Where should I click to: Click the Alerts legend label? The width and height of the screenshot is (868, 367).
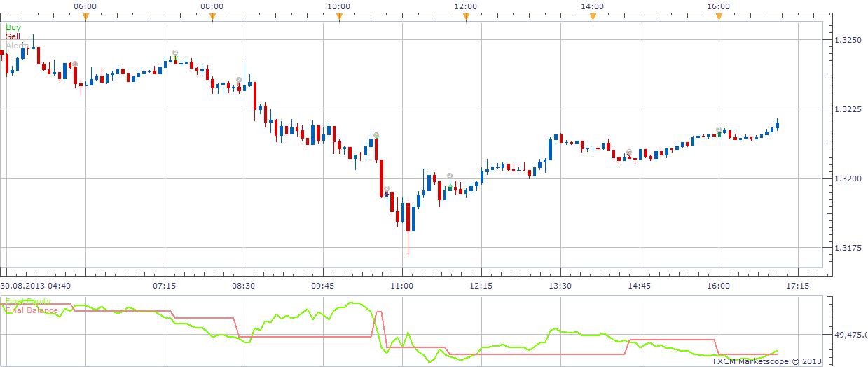click(x=18, y=45)
